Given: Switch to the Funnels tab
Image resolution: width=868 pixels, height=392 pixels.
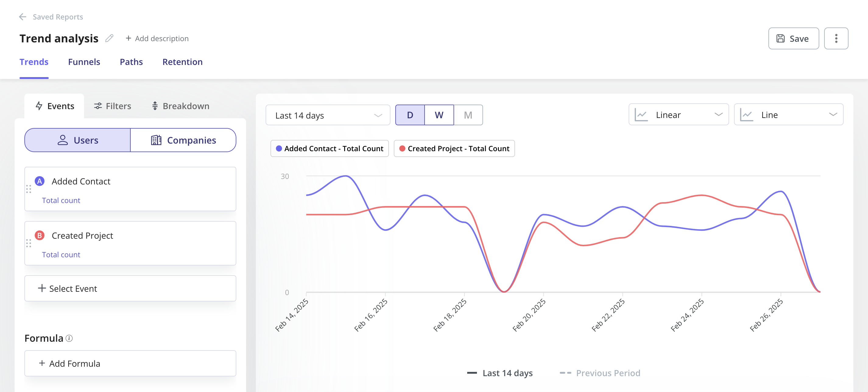Looking at the screenshot, I should tap(84, 62).
